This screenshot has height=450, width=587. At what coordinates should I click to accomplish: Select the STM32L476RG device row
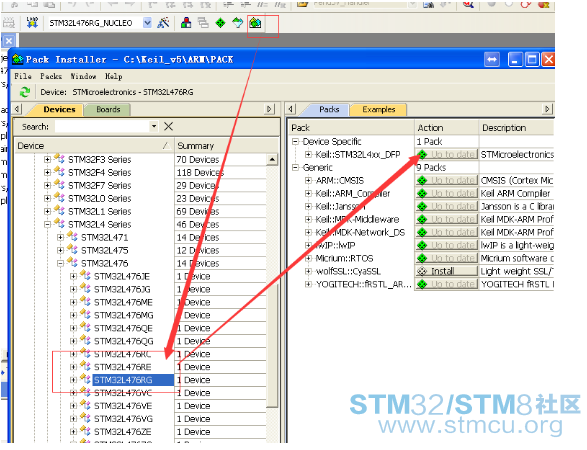[133, 380]
